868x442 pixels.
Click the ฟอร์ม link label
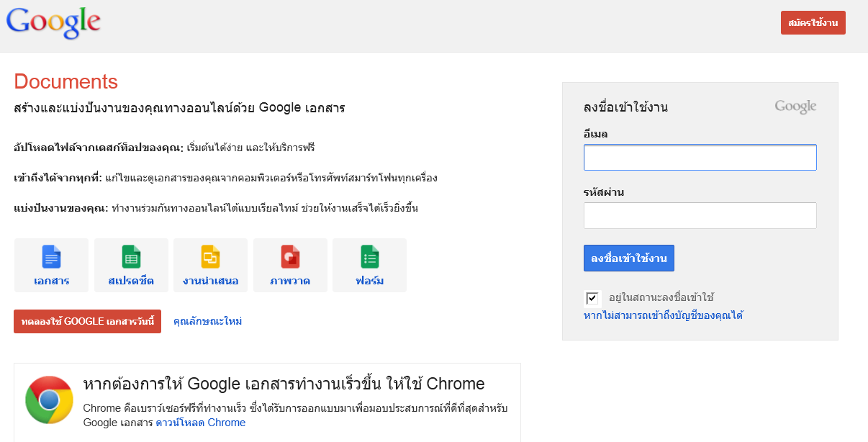coord(369,281)
